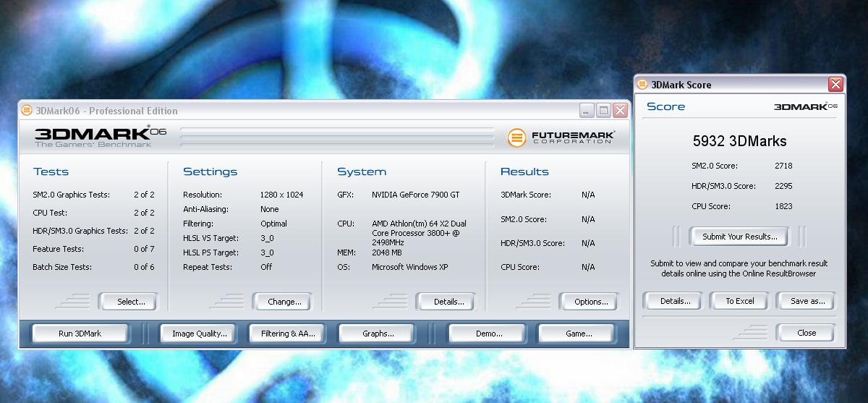
Task: Click SM2.0 Score value 2718
Action: click(783, 166)
